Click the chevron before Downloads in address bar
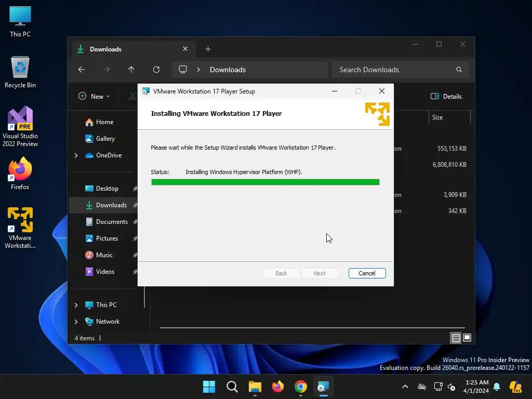This screenshot has height=399, width=532. (x=198, y=70)
